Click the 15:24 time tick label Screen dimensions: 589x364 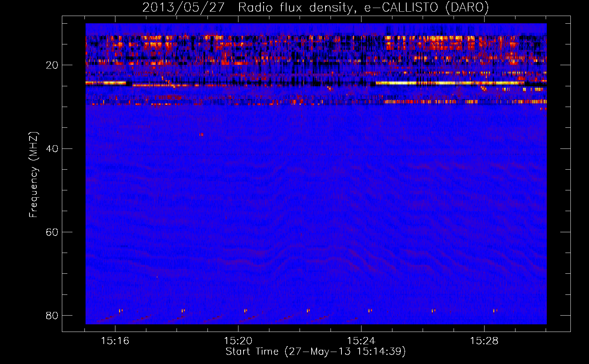361,341
